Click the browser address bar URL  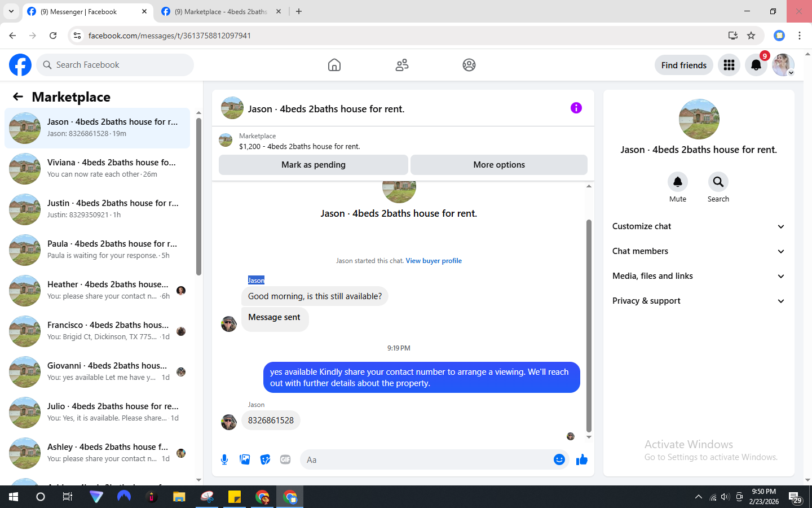tap(170, 36)
